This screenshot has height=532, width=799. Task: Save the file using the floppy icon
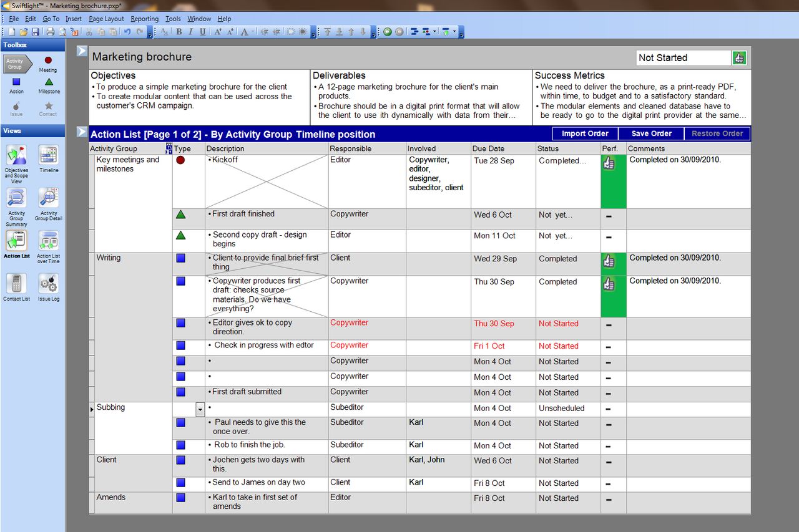tap(36, 32)
